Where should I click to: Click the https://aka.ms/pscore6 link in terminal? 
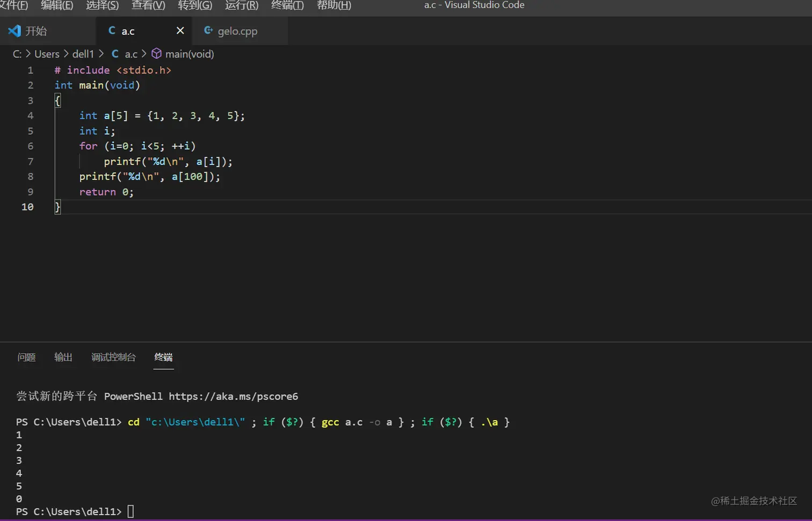(233, 397)
